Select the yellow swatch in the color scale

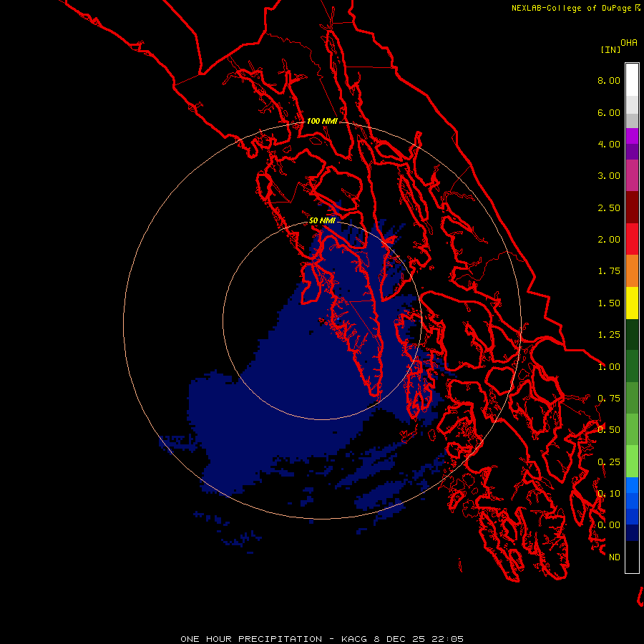[632, 303]
